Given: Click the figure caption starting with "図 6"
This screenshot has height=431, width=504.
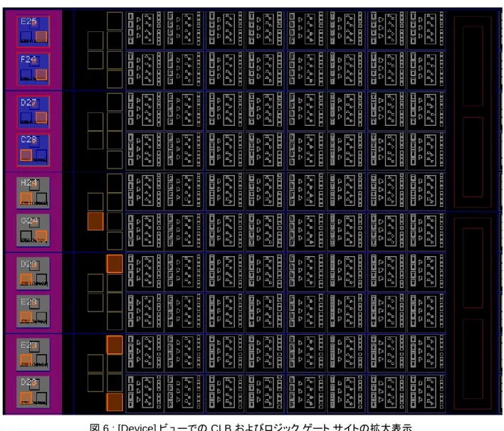Looking at the screenshot, I should [x=251, y=427].
